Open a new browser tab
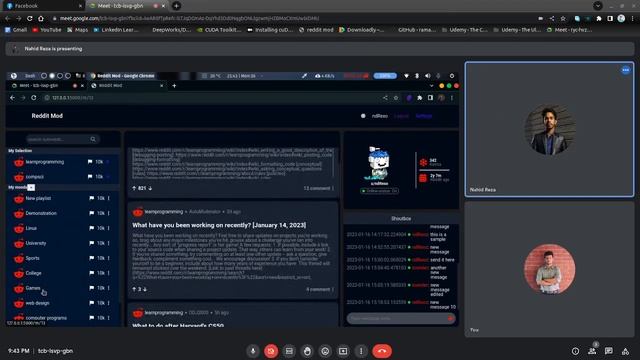 pos(176,6)
